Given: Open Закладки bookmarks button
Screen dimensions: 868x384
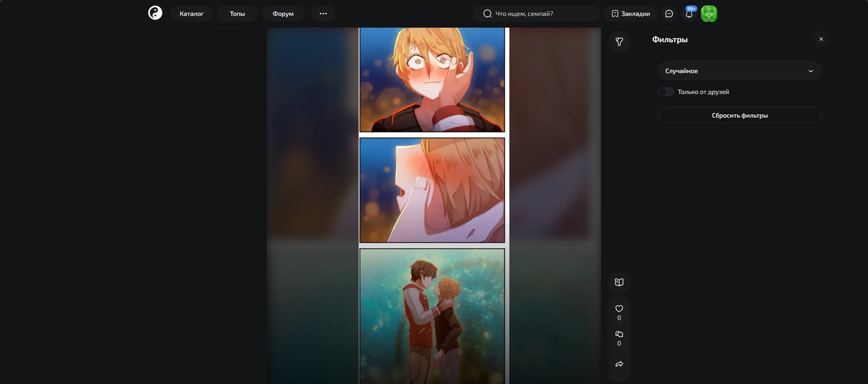Looking at the screenshot, I should point(631,13).
